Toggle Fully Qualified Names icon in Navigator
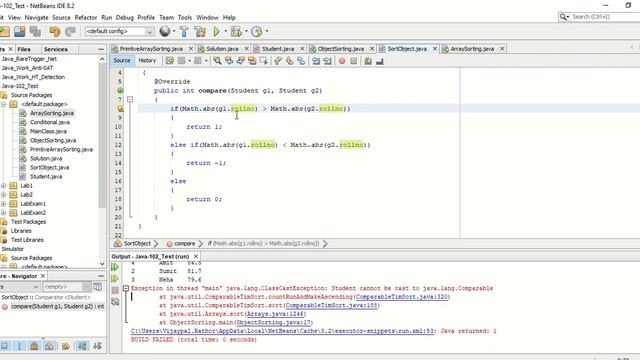This screenshot has width=640, height=360. 65,346
